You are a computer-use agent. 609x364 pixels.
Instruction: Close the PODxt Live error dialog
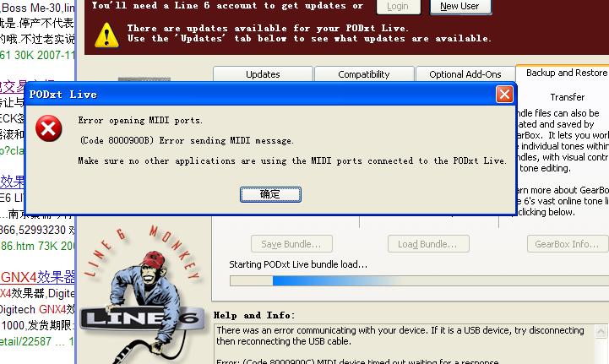click(504, 95)
